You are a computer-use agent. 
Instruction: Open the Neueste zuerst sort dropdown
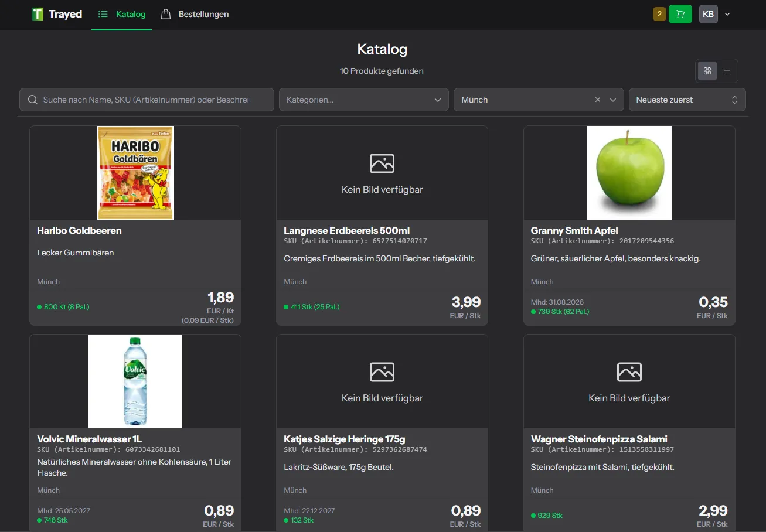point(687,100)
